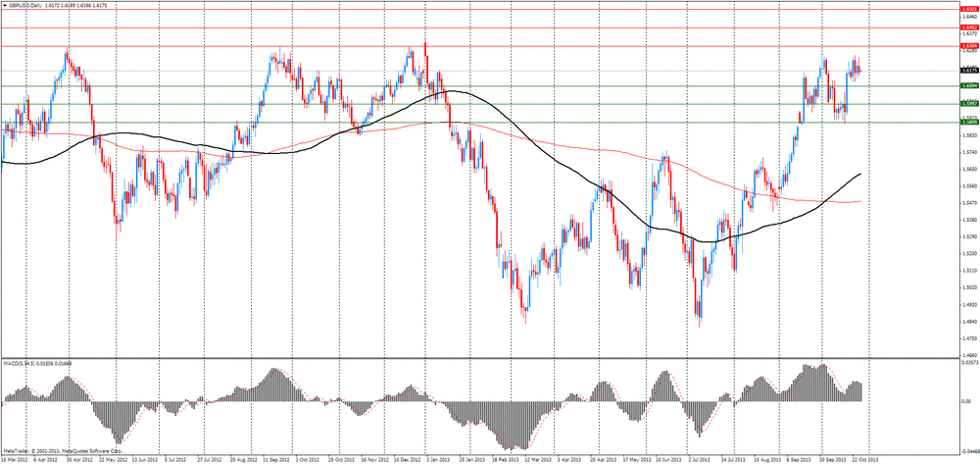Click the 11 Sep 2012 date label
The image size is (980, 464).
[x=274, y=458]
